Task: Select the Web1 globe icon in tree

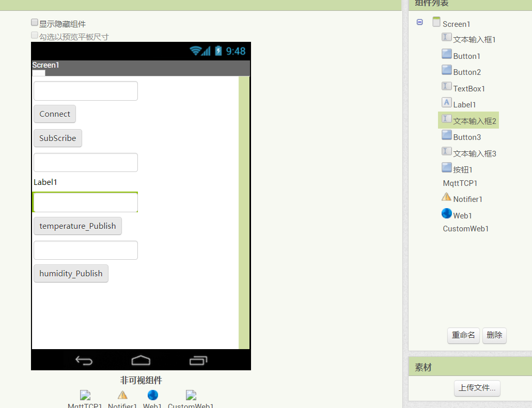Action: (446, 213)
